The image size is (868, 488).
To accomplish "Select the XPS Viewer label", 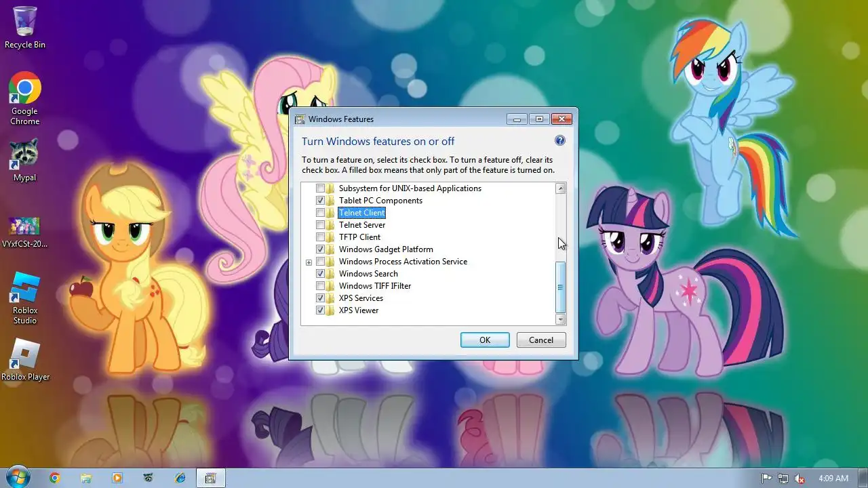I will [x=359, y=310].
